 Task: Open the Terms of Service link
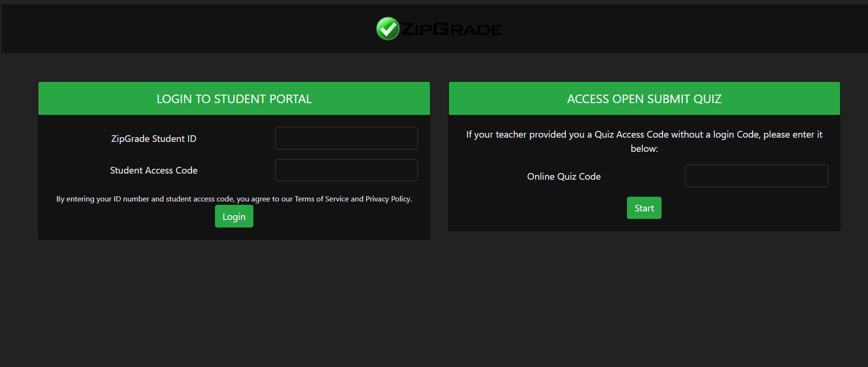pos(322,199)
